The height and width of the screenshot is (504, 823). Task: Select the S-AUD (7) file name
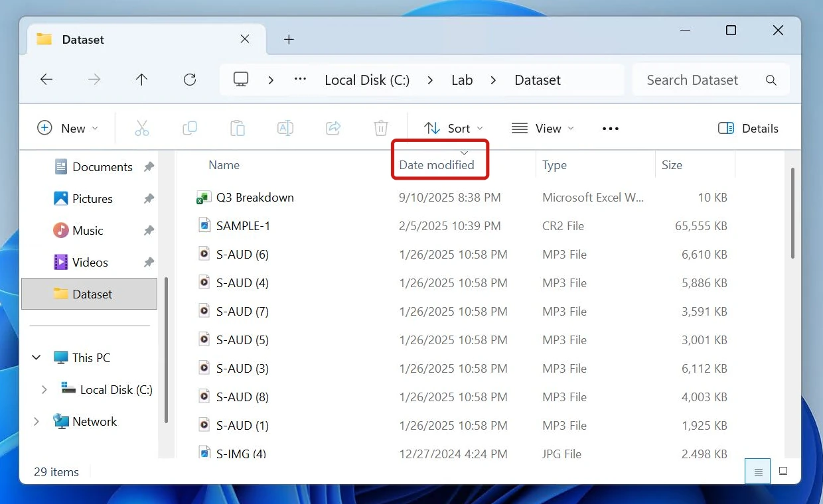(242, 312)
